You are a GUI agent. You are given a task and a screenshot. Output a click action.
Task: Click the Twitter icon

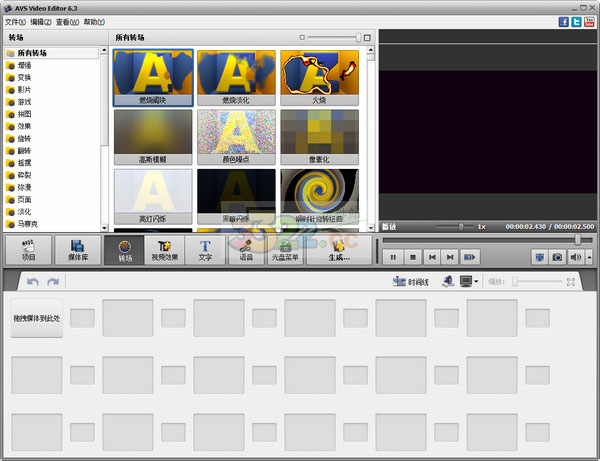click(x=576, y=22)
